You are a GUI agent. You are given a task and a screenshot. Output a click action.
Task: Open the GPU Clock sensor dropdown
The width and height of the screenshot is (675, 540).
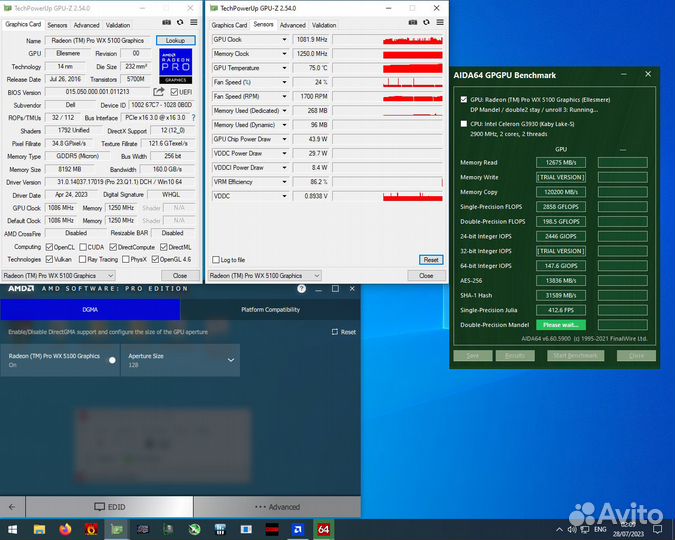284,40
